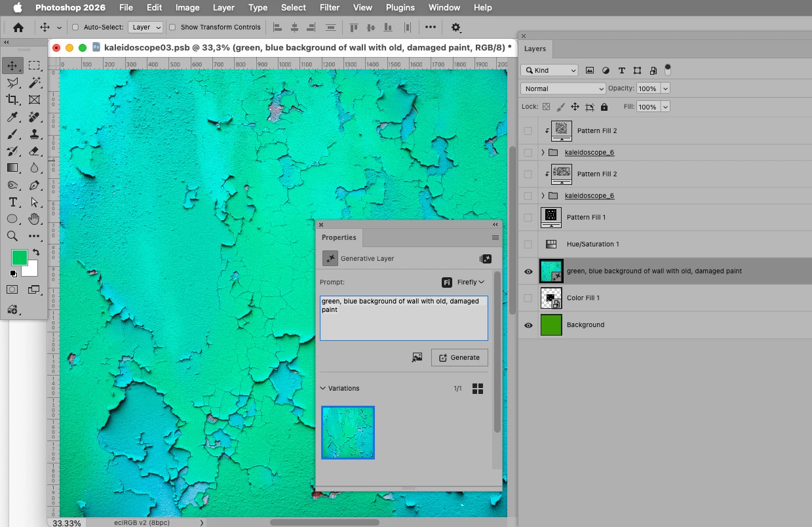Show the Color Fill 1 layer
This screenshot has height=527, width=812.
point(528,298)
